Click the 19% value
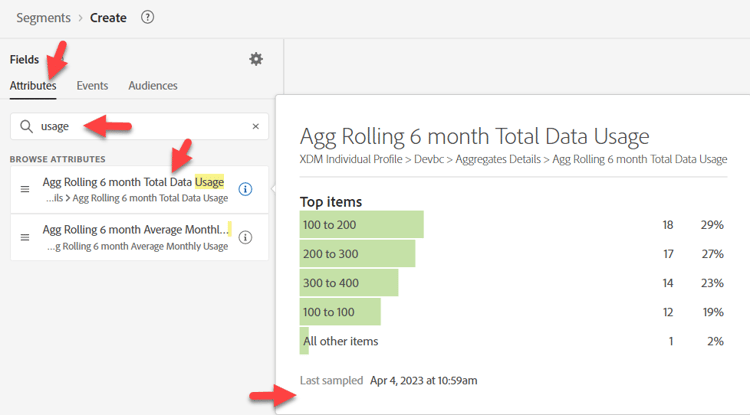Image resolution: width=750 pixels, height=415 pixels. pyautogui.click(x=713, y=312)
